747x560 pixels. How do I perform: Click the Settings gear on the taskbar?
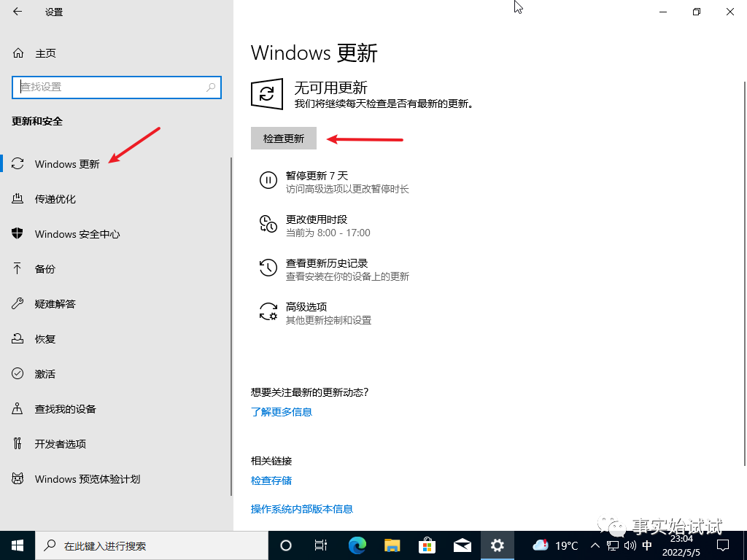click(x=498, y=545)
